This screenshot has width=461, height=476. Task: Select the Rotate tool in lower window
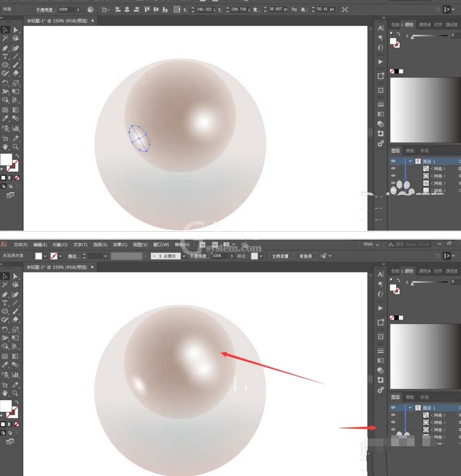click(5, 330)
